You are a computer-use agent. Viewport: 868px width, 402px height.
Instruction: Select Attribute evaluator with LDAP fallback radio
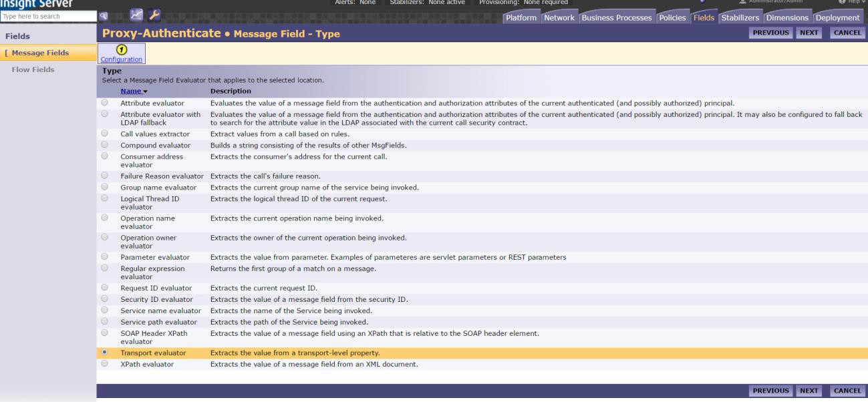pyautogui.click(x=104, y=114)
